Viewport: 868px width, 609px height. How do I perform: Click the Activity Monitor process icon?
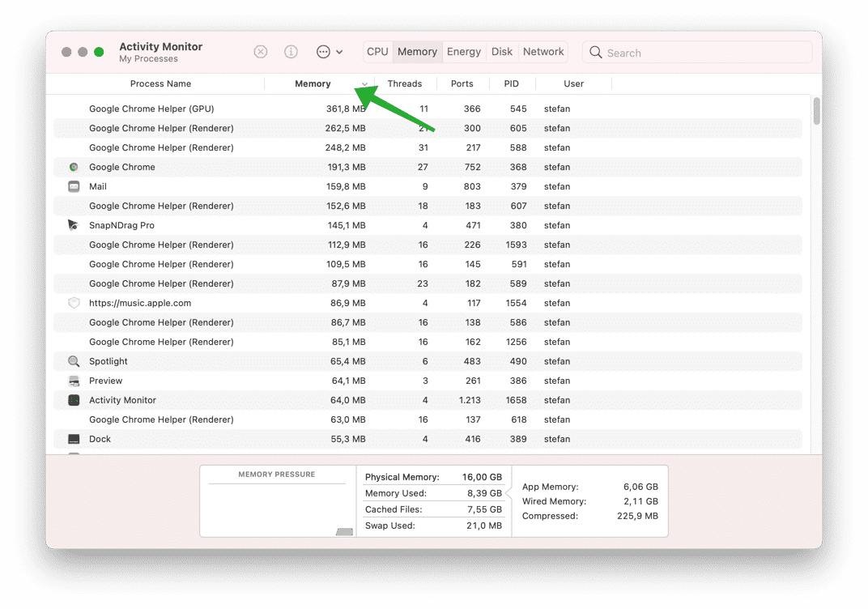click(74, 400)
